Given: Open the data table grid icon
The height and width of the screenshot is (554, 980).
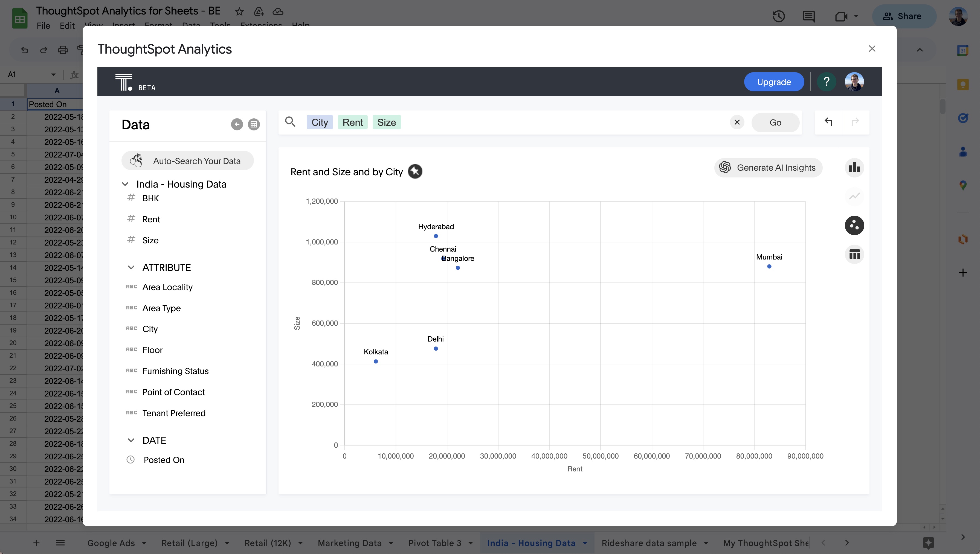Looking at the screenshot, I should click(254, 124).
